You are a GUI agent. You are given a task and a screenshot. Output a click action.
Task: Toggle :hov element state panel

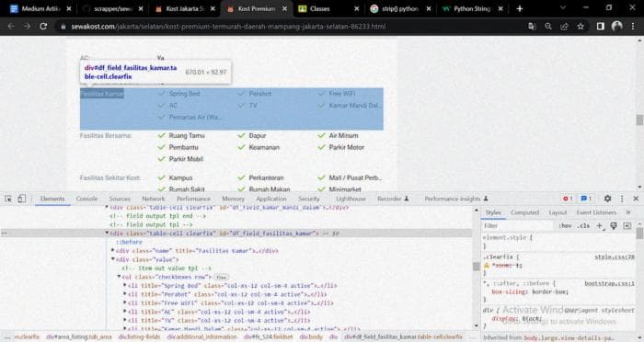pyautogui.click(x=565, y=226)
